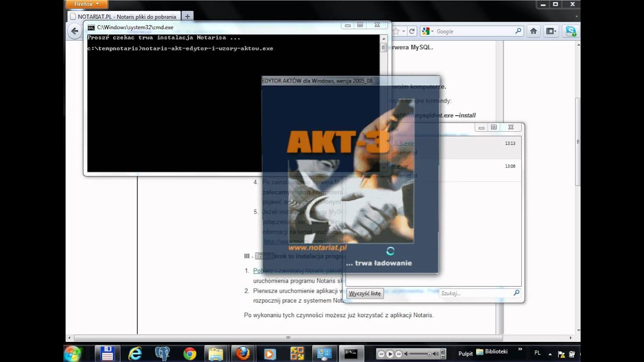Open the URL history dropdown arrow
The height and width of the screenshot is (362, 644).
pos(404,31)
